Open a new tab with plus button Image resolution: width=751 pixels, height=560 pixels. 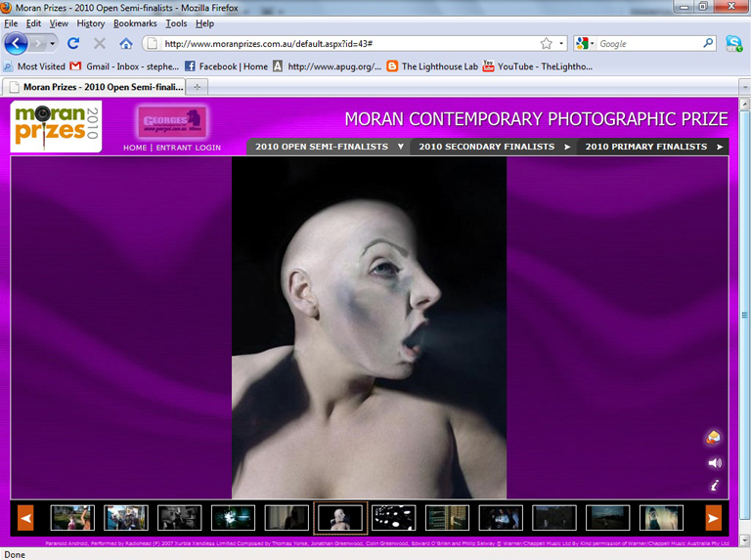197,87
